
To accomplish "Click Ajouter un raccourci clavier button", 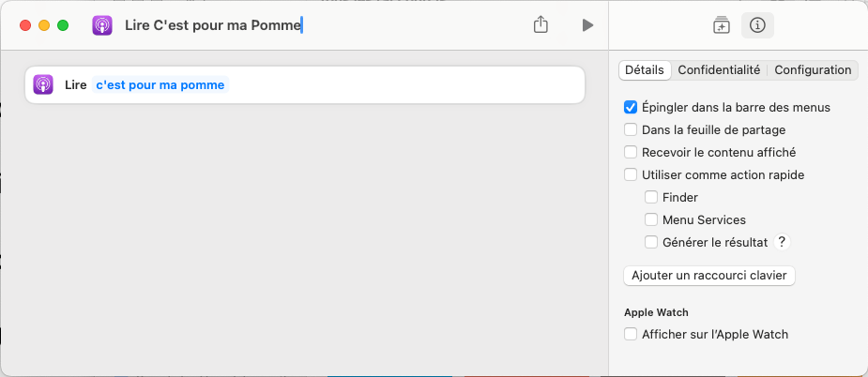I will pos(709,276).
